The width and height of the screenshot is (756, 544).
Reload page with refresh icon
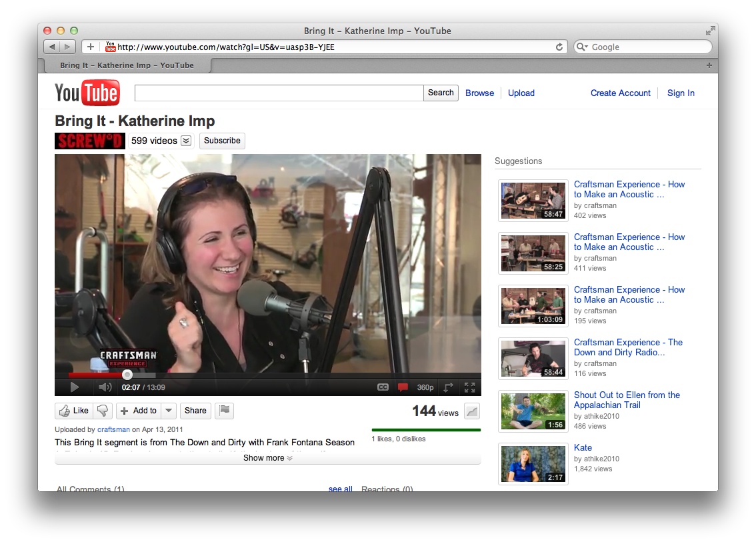[x=559, y=47]
